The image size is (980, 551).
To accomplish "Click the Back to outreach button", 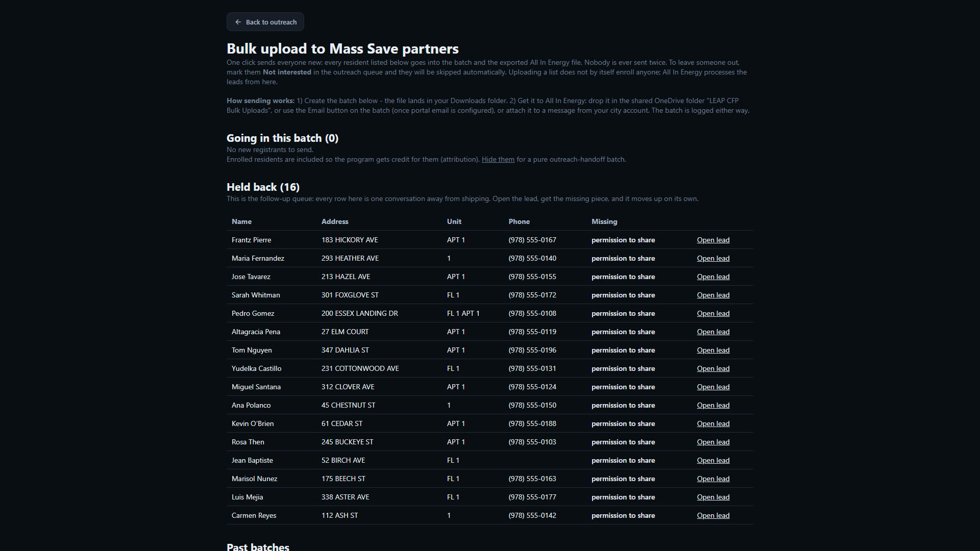I will [265, 22].
